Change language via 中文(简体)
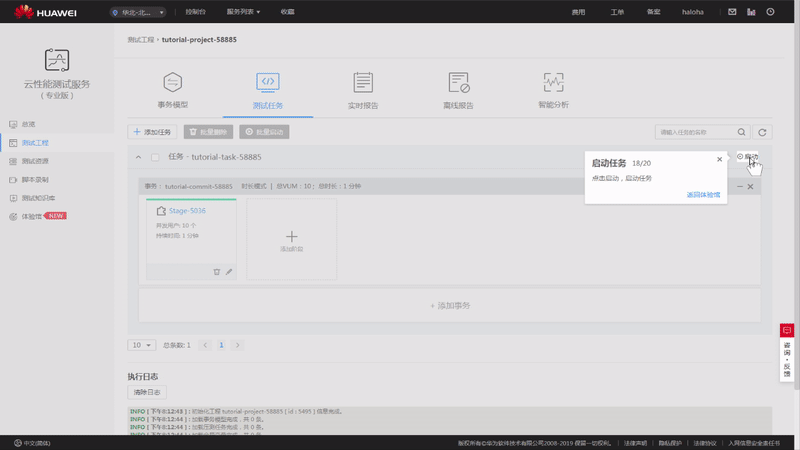 (33, 443)
